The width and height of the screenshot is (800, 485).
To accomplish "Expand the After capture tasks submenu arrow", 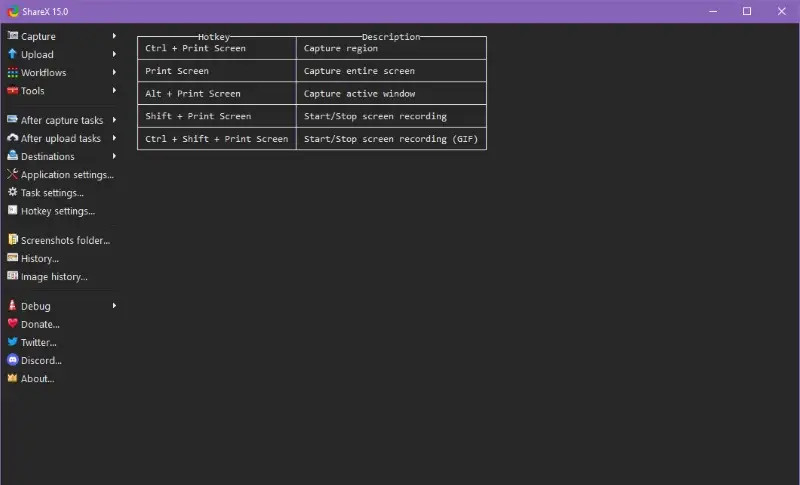I will point(114,120).
